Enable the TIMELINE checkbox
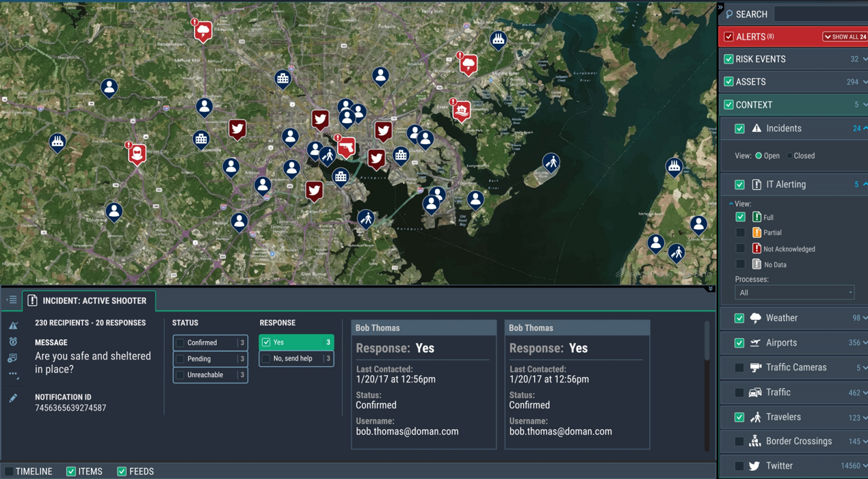Image resolution: width=868 pixels, height=479 pixels. click(9, 471)
